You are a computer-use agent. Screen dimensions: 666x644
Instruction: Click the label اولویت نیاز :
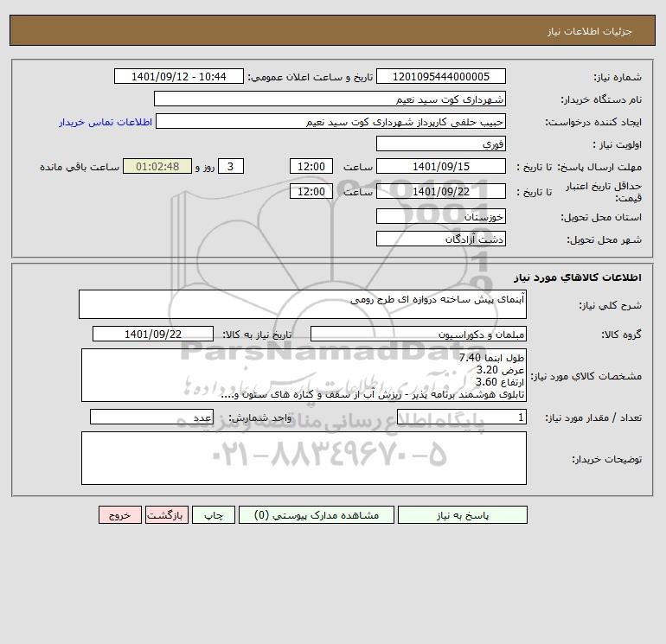point(618,144)
